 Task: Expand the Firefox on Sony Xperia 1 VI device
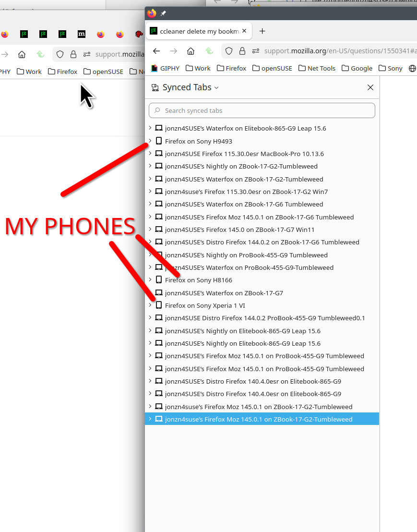(x=150, y=305)
